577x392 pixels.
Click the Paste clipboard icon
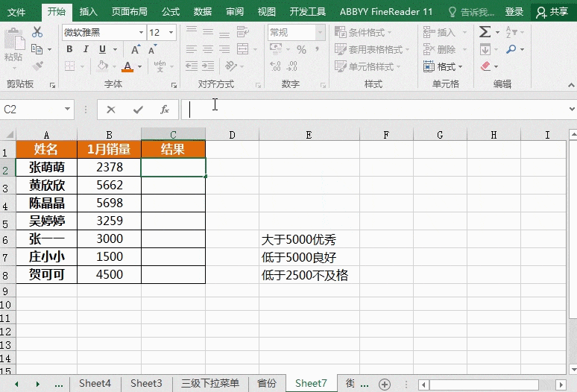pos(14,39)
